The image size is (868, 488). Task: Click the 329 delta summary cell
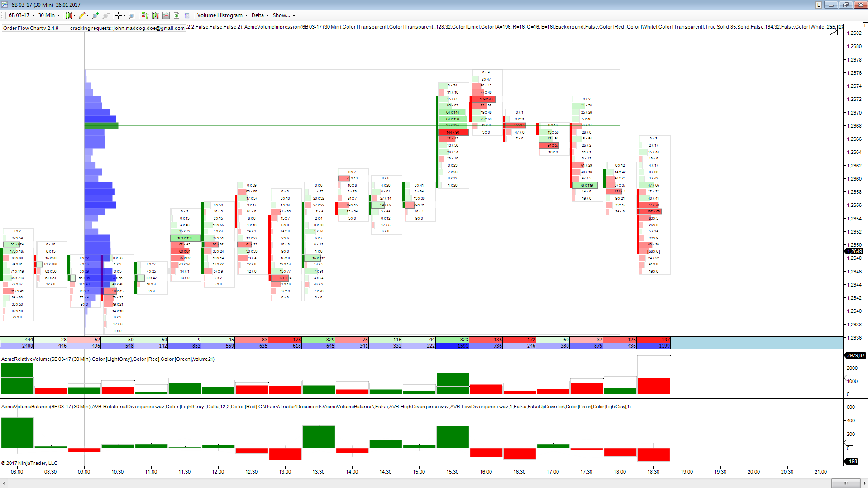pos(319,340)
